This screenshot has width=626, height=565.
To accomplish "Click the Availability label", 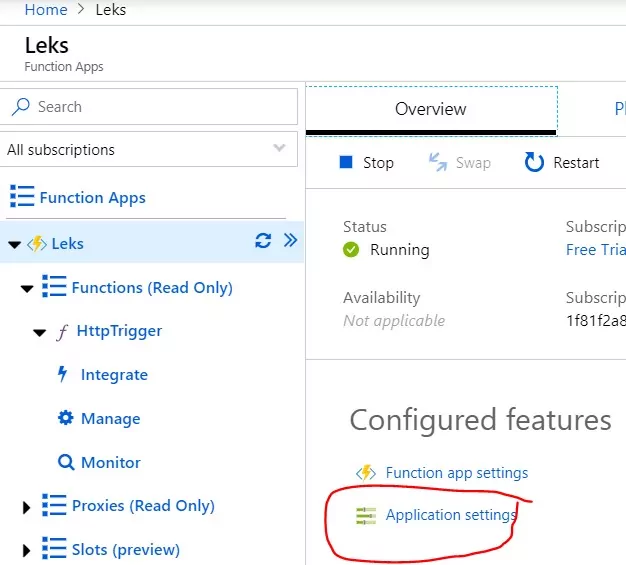I will [382, 298].
